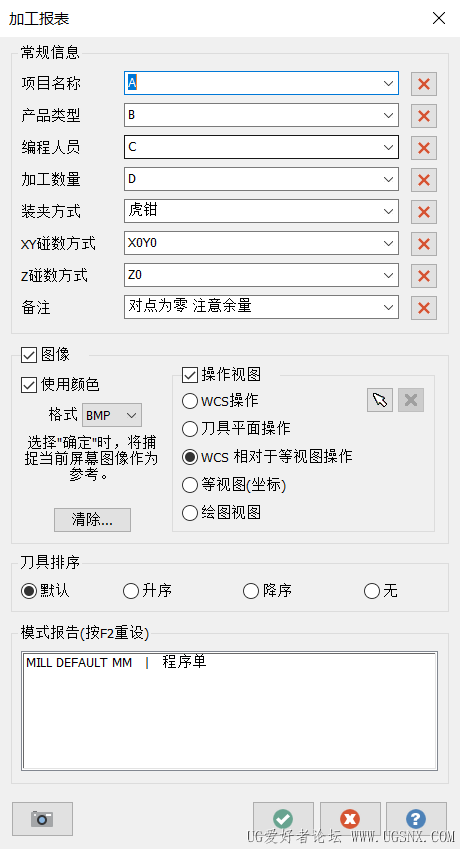Cancel with the red X circle button
The width and height of the screenshot is (460, 849).
[x=350, y=819]
